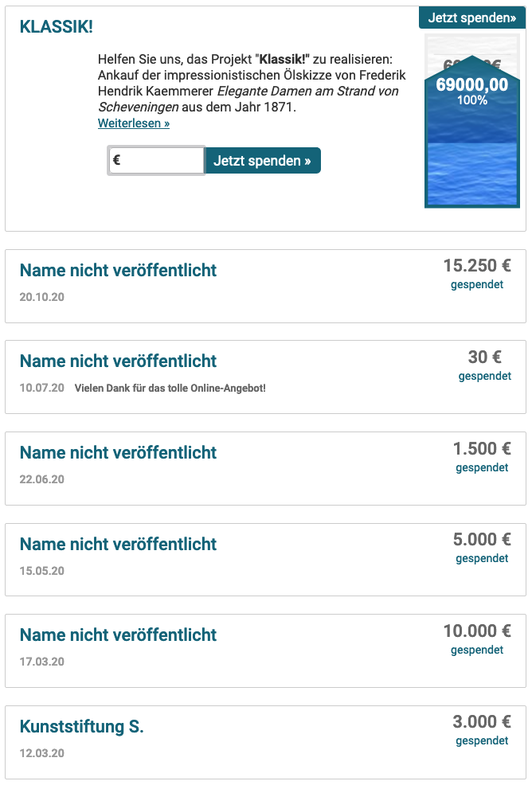The width and height of the screenshot is (532, 785).
Task: Click the donor name dated 15.05.20
Action: click(118, 544)
